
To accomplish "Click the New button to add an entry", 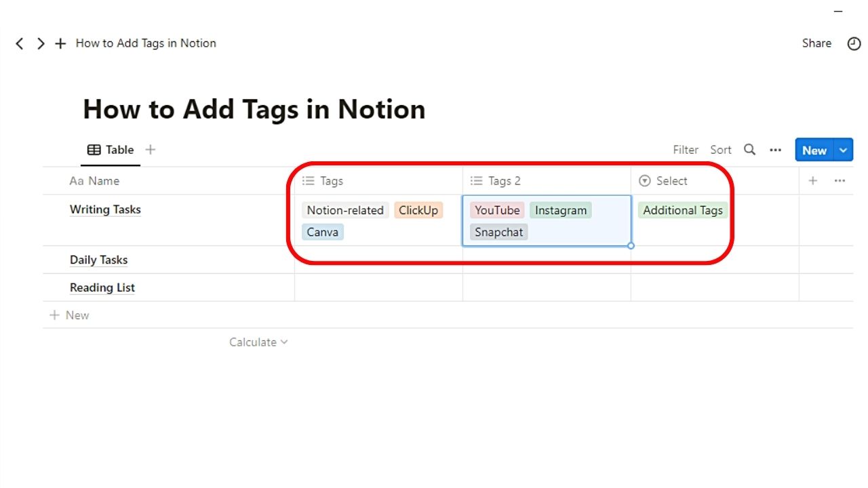I will (x=813, y=150).
